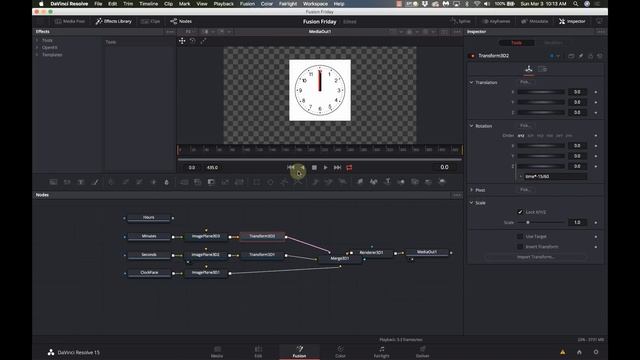Viewport: 640px width, 360px height.
Task: Add the Paint tool from the toolbar
Action: tap(95, 182)
